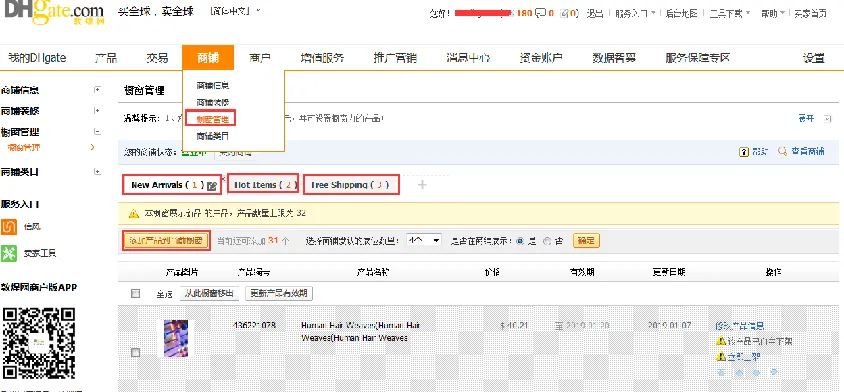Collapse 橱窗管理 in the left sidebar

tap(97, 131)
